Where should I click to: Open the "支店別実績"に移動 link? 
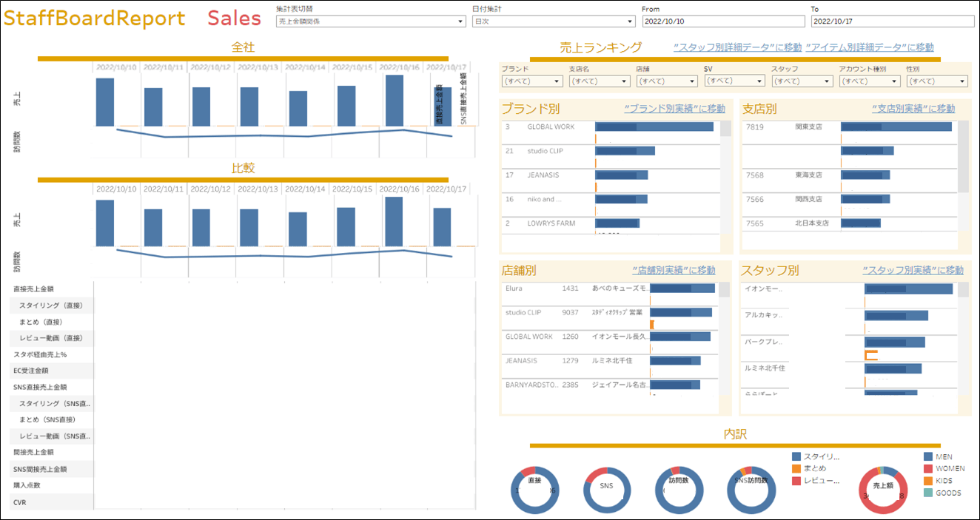coord(913,109)
